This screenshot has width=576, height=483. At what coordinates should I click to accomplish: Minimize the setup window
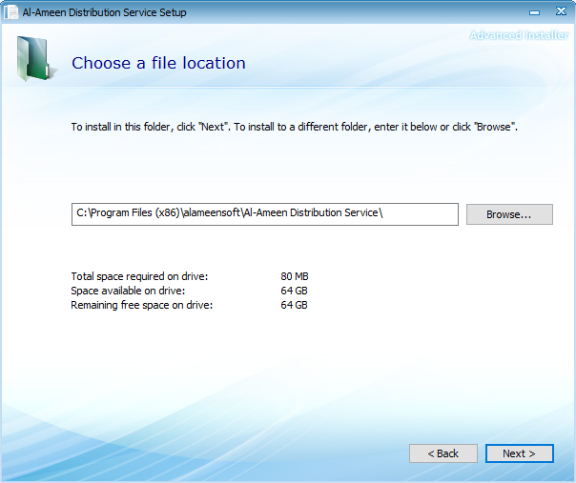click(534, 12)
